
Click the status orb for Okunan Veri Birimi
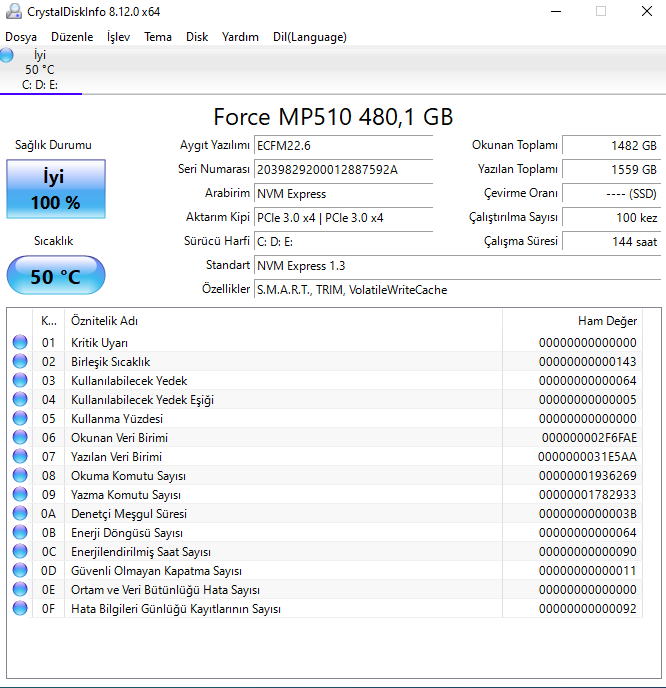point(20,437)
